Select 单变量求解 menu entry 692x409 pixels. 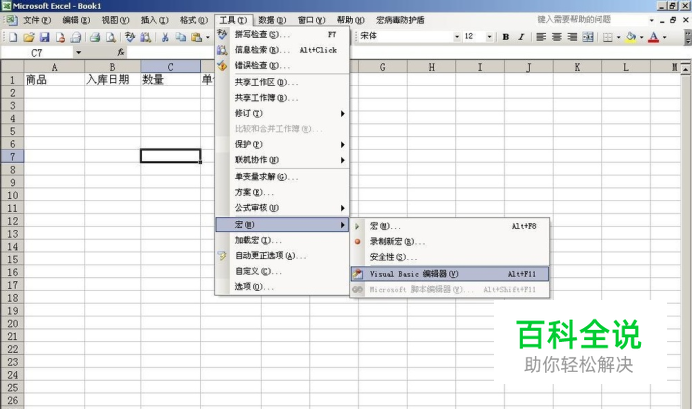click(x=282, y=176)
